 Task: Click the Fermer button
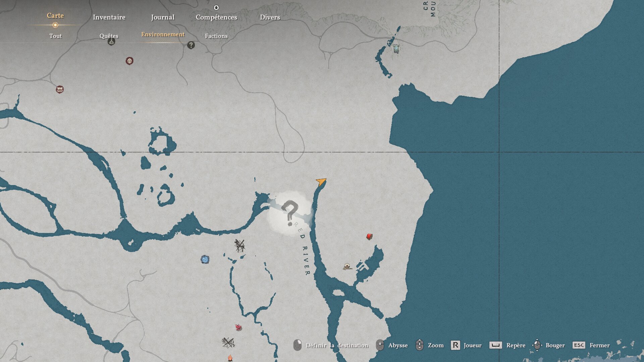(x=599, y=345)
